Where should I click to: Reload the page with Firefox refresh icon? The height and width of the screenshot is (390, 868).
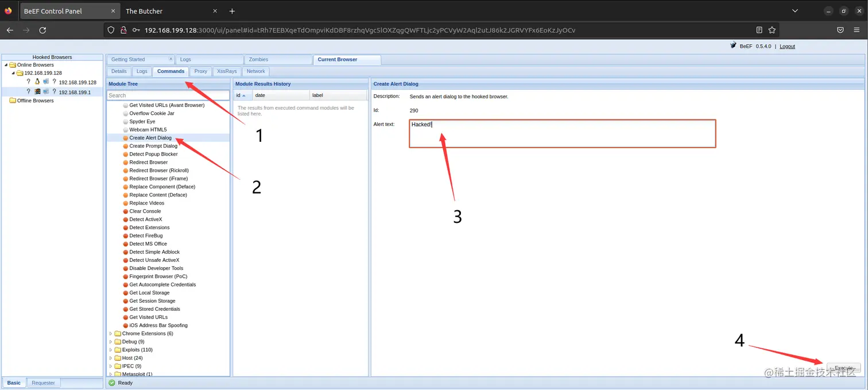pyautogui.click(x=42, y=30)
